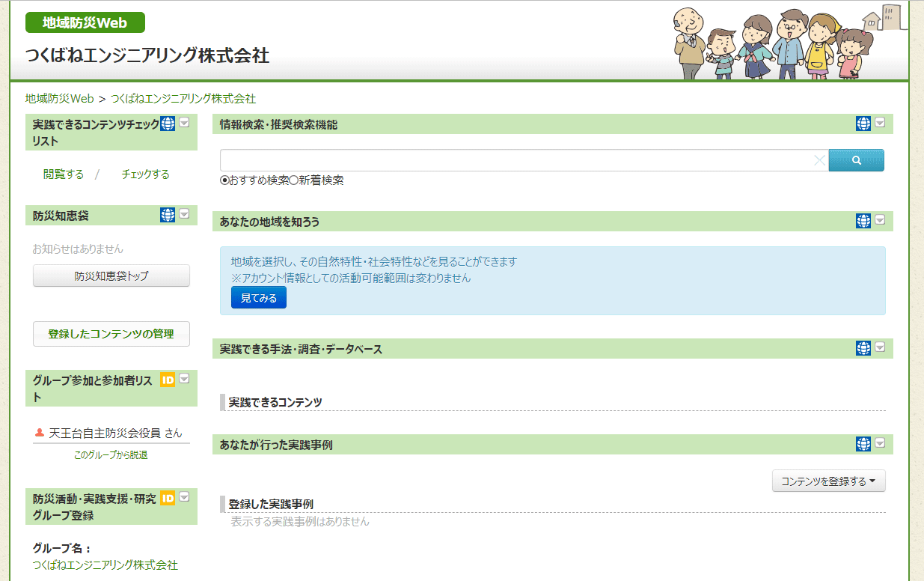Open arrow menu of あなたが行った実践事例 panel
This screenshot has width=924, height=581.
[880, 443]
